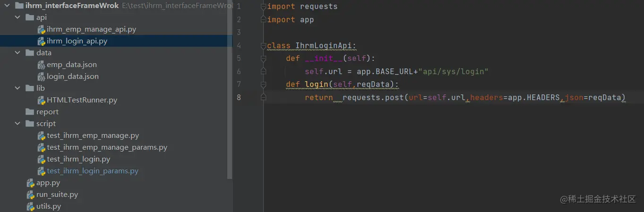644x212 pixels.
Task: Collapse the script folder chevron
Action: click(17, 124)
